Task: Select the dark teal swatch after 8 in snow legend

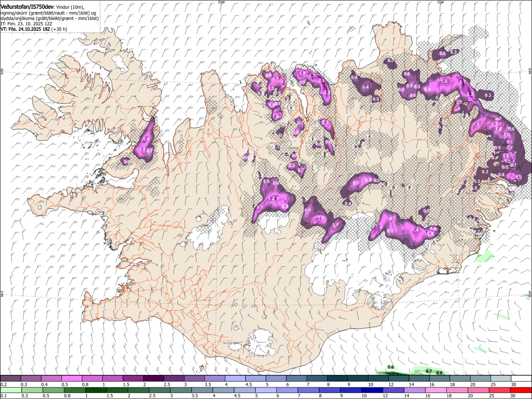Action: point(337,379)
